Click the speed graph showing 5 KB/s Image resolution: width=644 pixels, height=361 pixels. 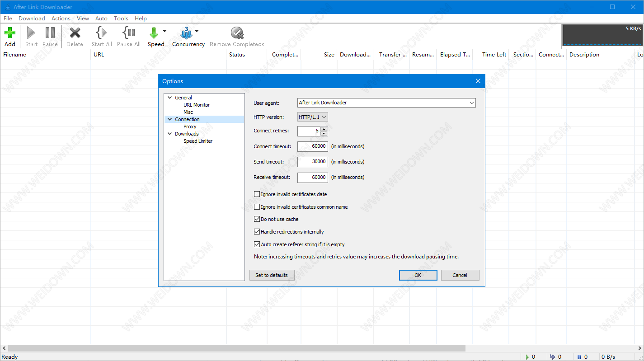[602, 35]
